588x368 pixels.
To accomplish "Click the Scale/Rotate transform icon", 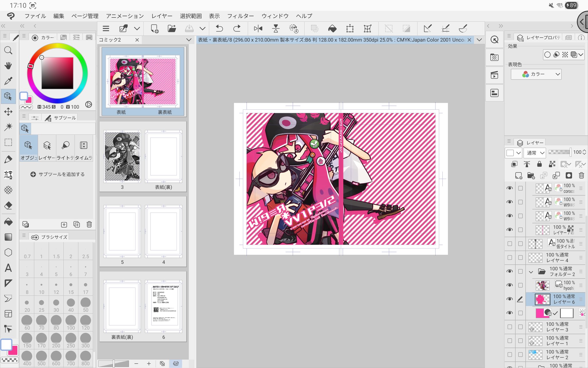I will tap(350, 28).
